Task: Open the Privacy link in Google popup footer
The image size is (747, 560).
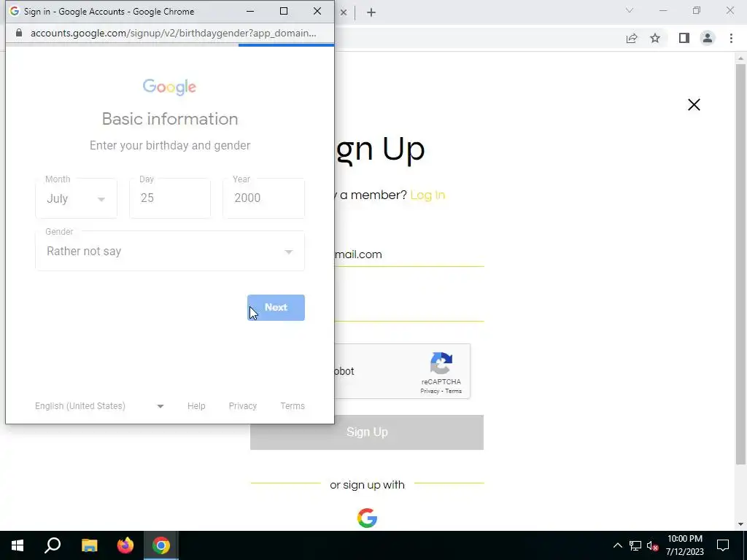Action: point(242,406)
